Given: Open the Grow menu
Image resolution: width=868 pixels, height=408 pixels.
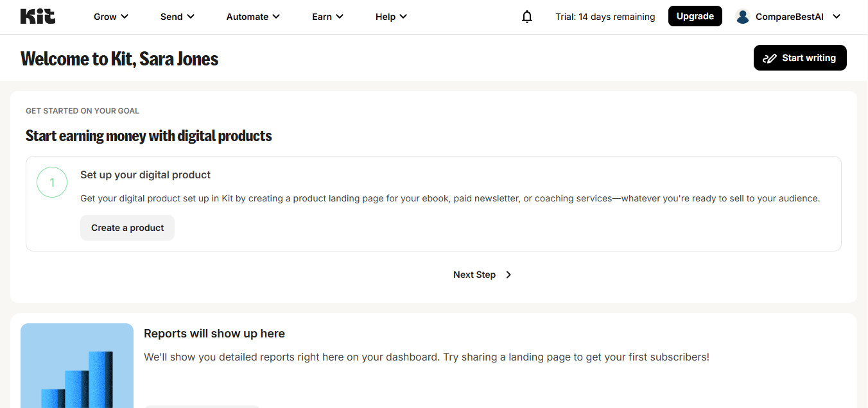Looking at the screenshot, I should click(x=111, y=17).
